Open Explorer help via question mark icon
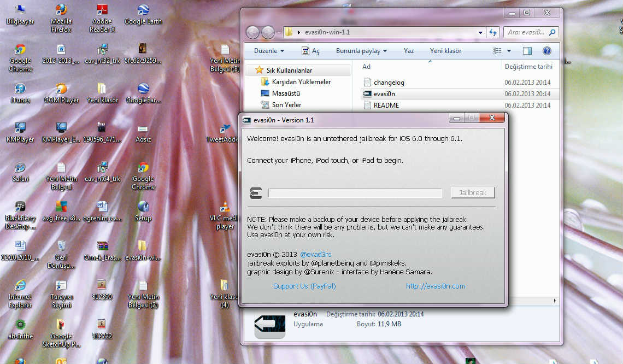This screenshot has width=623, height=364. tap(546, 50)
